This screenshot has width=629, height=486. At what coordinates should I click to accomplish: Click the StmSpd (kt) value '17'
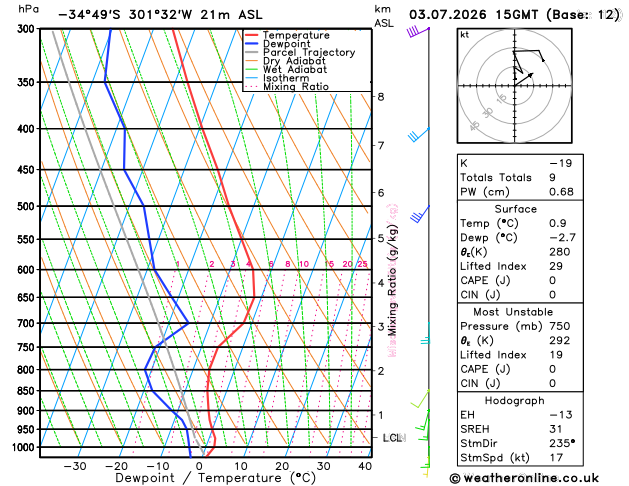coord(556,458)
